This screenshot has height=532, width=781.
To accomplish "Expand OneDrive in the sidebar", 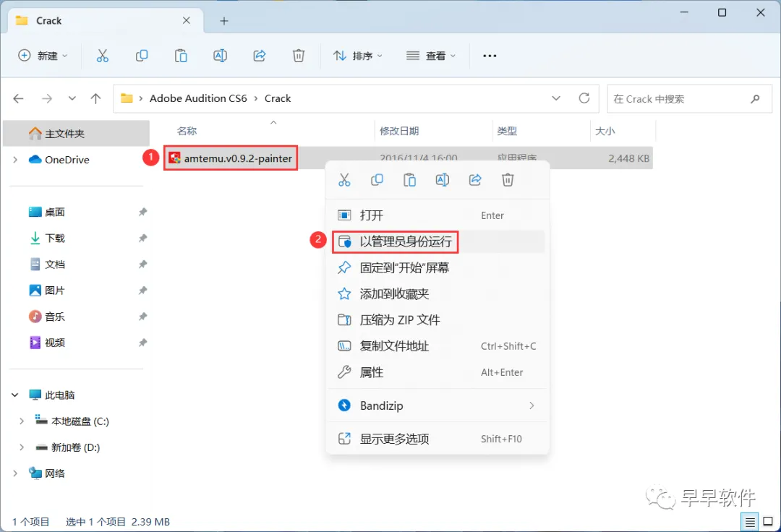I will [x=15, y=160].
